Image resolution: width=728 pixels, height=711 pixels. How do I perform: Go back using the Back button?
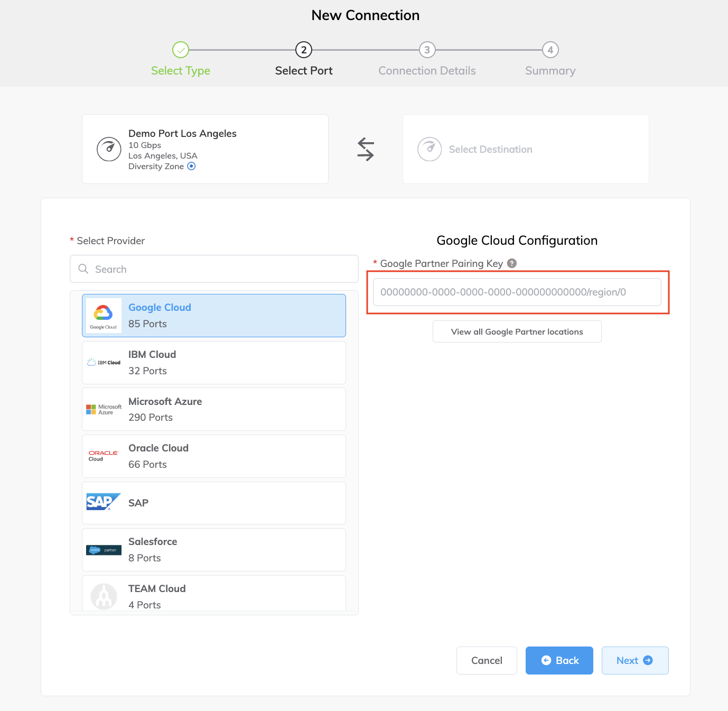click(559, 660)
